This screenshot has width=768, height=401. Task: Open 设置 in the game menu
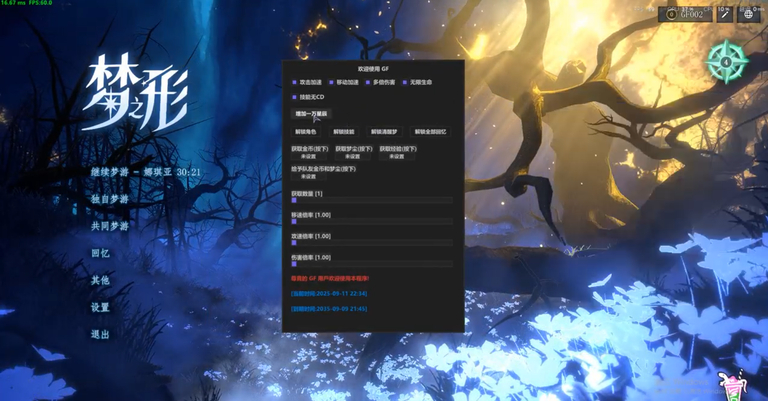tap(100, 307)
